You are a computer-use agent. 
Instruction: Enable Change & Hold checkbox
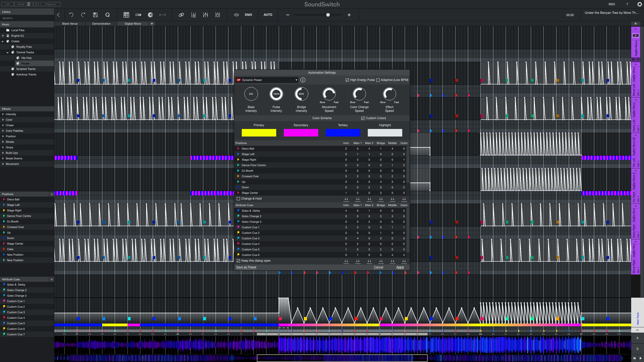tap(238, 199)
